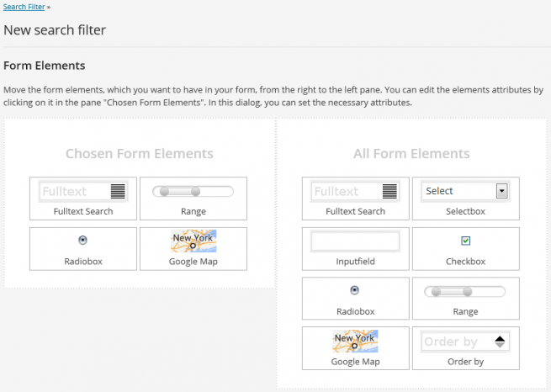Click the Google Map thumbnail in All Form Elements

coord(355,341)
